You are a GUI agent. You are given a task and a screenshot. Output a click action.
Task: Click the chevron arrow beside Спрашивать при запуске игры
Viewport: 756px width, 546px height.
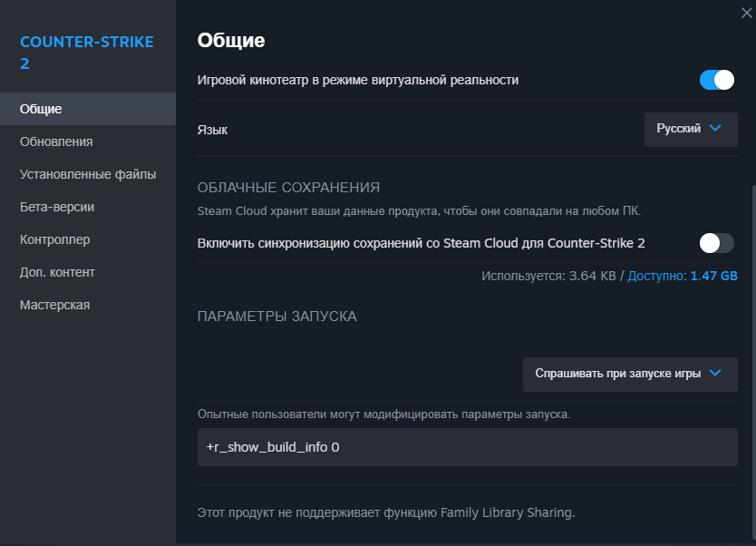click(x=715, y=373)
